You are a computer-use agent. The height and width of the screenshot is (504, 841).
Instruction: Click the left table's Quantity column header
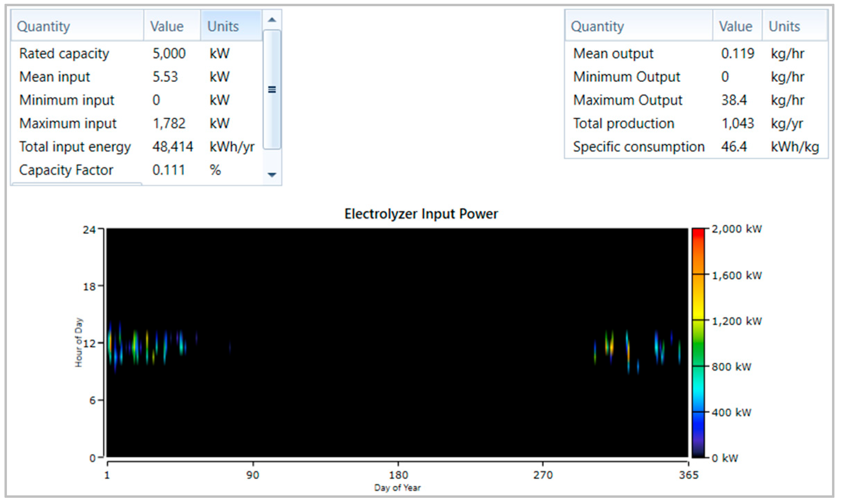tap(77, 26)
